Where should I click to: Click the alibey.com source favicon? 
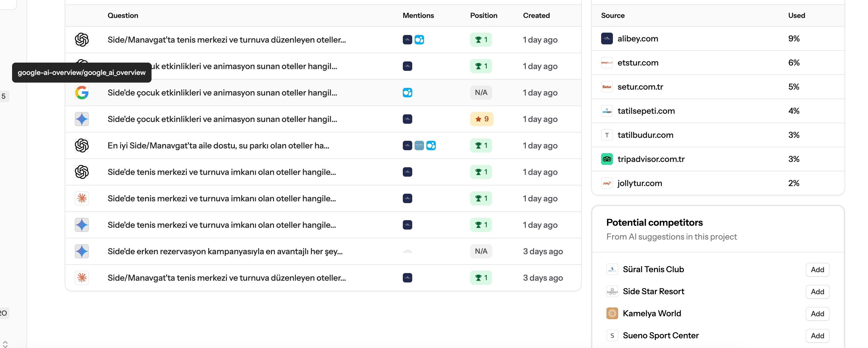[607, 39]
